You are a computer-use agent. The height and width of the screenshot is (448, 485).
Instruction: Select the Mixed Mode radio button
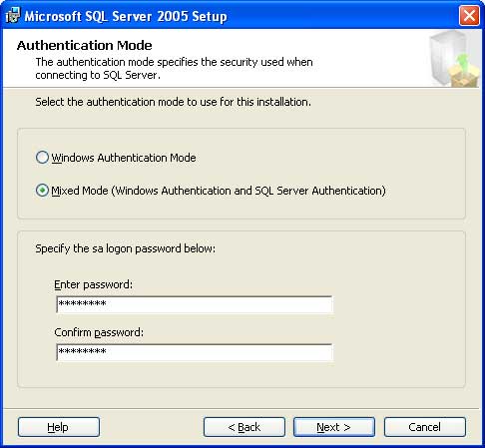tap(42, 191)
